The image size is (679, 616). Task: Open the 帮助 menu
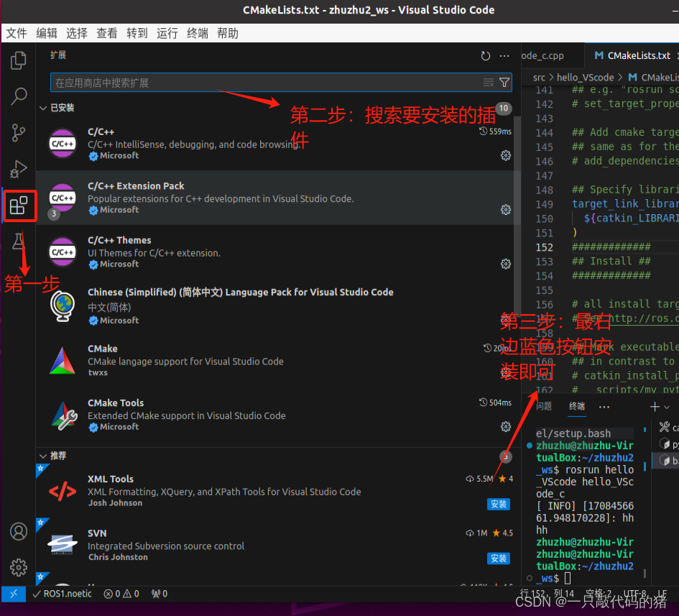pyautogui.click(x=227, y=33)
